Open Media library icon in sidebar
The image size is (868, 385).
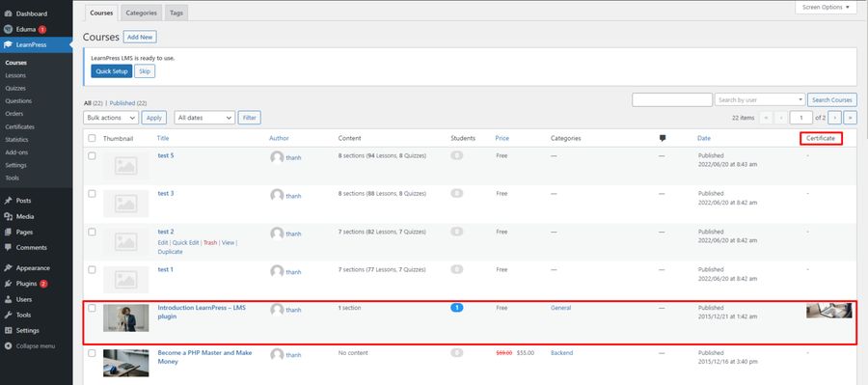8,216
